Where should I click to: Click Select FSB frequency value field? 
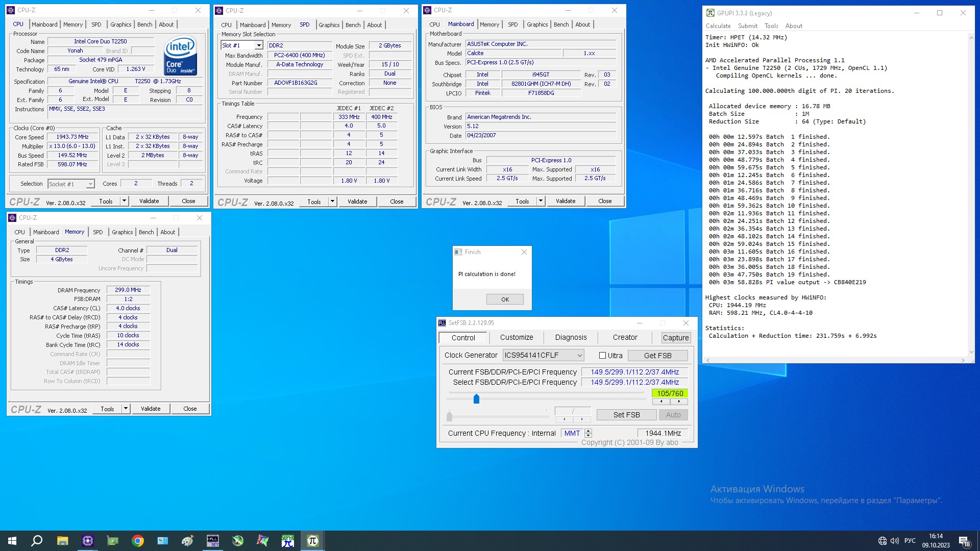[634, 382]
